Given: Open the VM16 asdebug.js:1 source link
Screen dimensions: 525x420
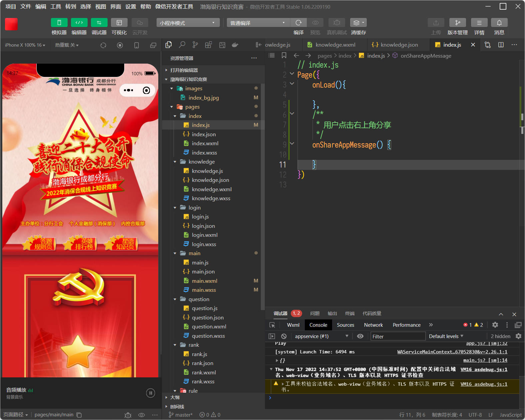Looking at the screenshot, I should coord(484,369).
